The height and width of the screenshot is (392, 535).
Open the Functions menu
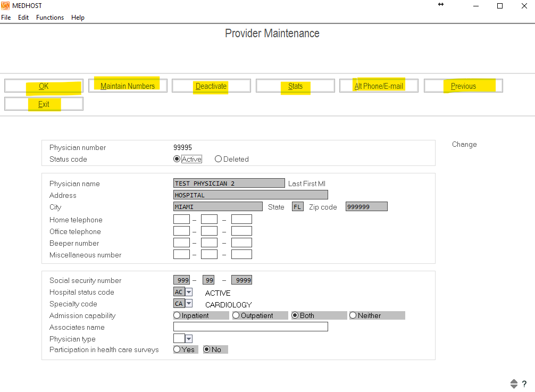click(x=50, y=18)
